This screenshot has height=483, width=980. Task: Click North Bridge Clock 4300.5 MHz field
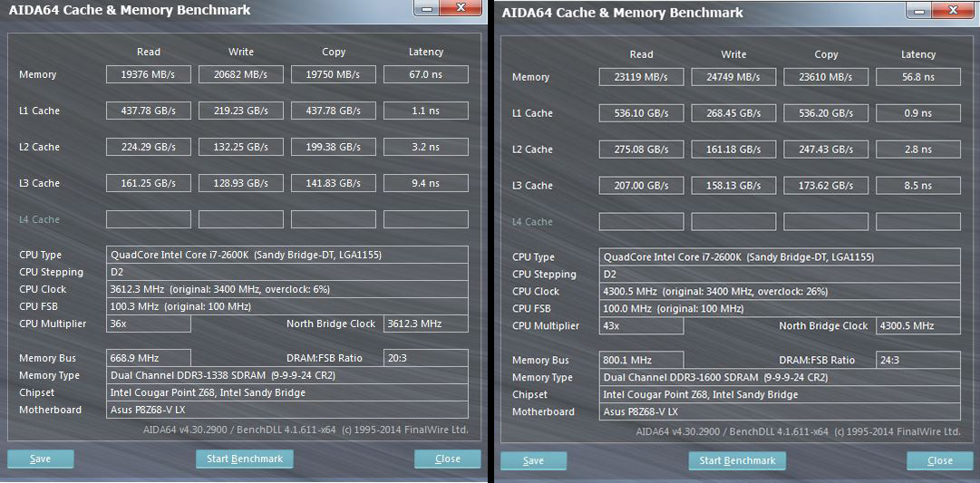point(918,325)
